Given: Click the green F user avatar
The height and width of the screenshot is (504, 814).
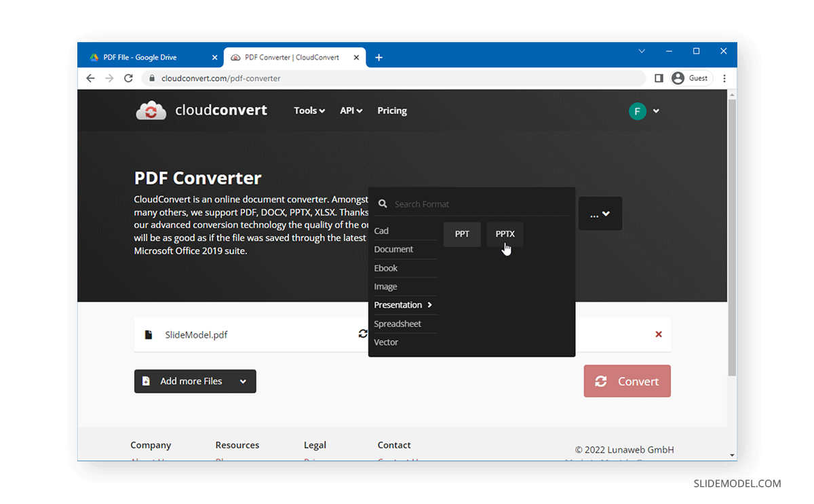Looking at the screenshot, I should 637,111.
